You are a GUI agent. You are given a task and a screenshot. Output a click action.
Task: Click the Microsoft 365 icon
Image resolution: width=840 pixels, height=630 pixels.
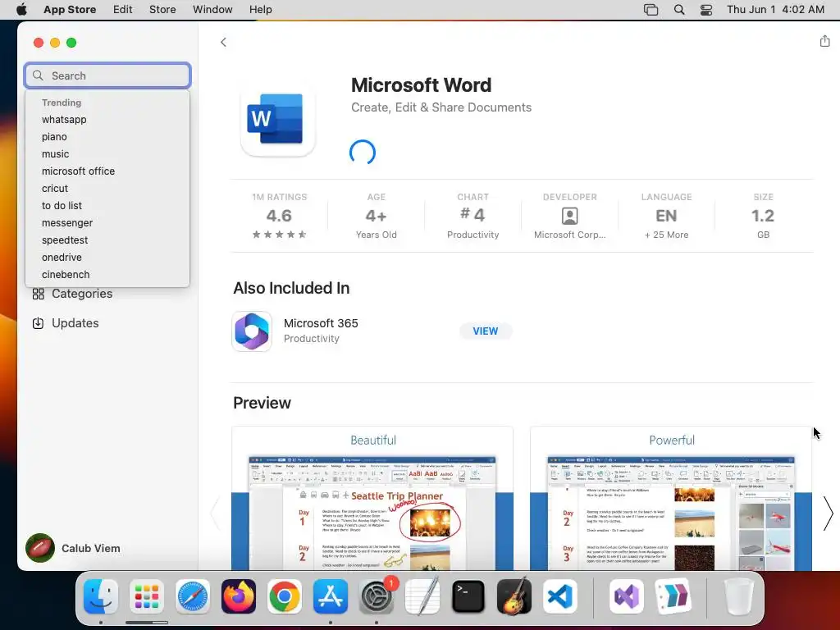pos(252,331)
